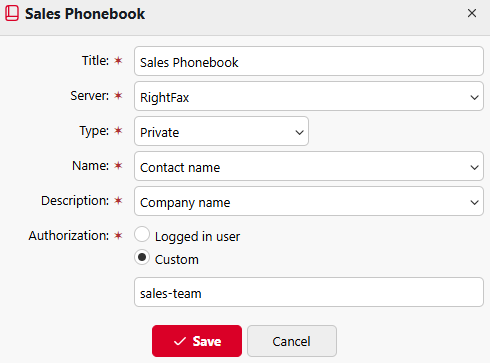Close the Sales Phonebook dialog
The width and height of the screenshot is (490, 363).
(x=472, y=13)
